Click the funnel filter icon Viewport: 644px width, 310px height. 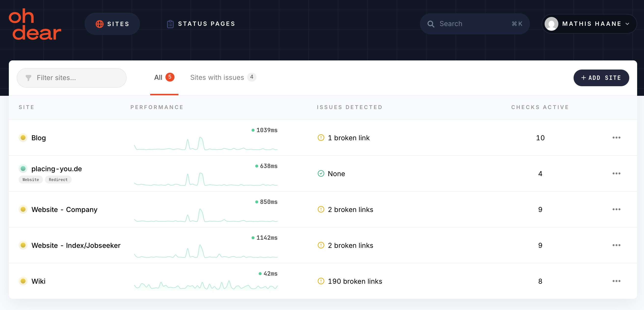click(x=28, y=78)
